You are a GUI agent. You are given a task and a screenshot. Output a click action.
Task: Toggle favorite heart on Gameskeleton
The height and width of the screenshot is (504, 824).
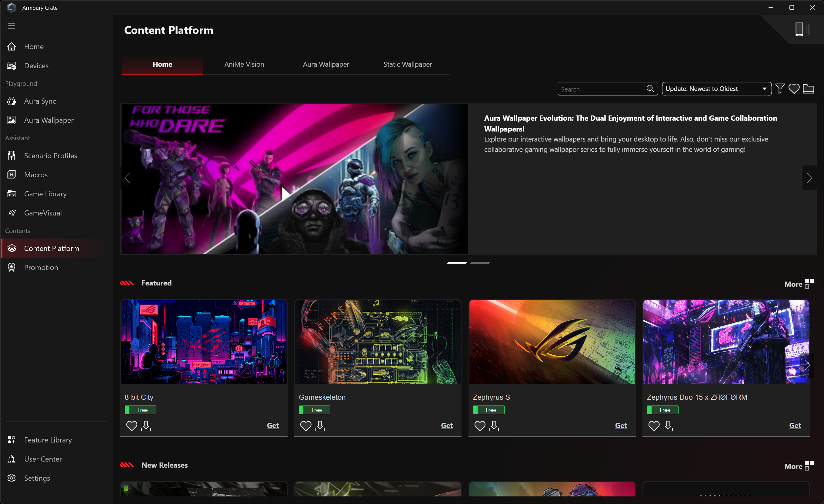[305, 426]
